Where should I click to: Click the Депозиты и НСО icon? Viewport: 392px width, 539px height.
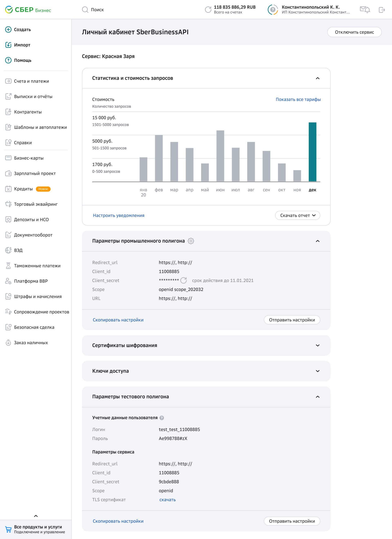(8, 220)
